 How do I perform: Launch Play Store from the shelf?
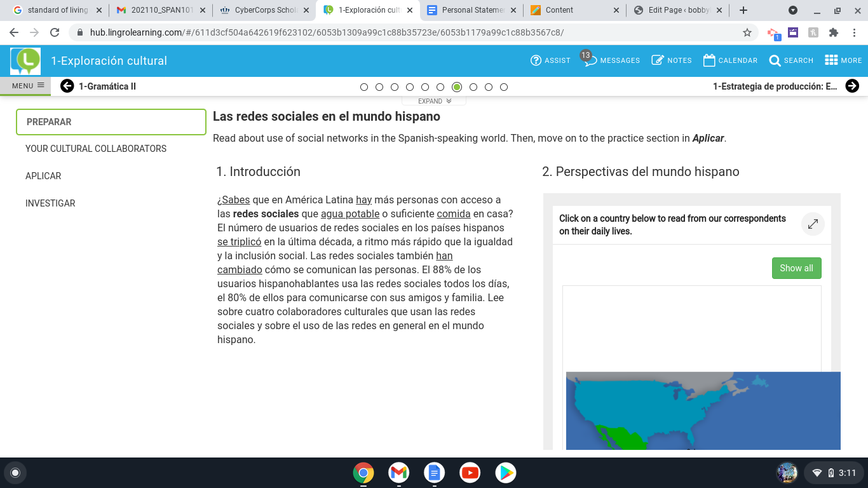pyautogui.click(x=506, y=473)
